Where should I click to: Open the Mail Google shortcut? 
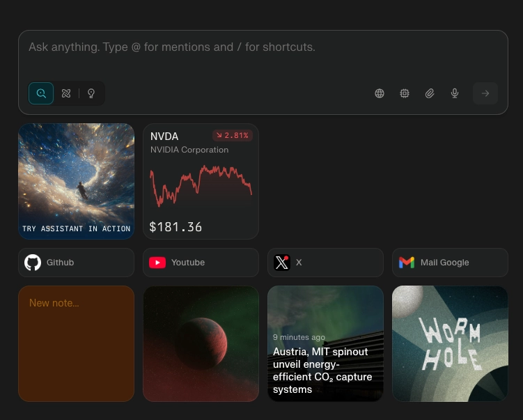pos(450,263)
